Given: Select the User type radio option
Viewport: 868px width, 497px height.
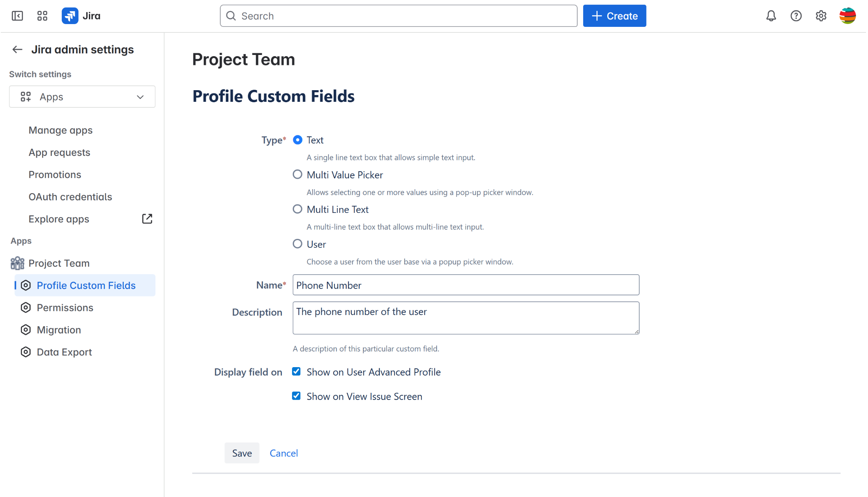Looking at the screenshot, I should (297, 244).
